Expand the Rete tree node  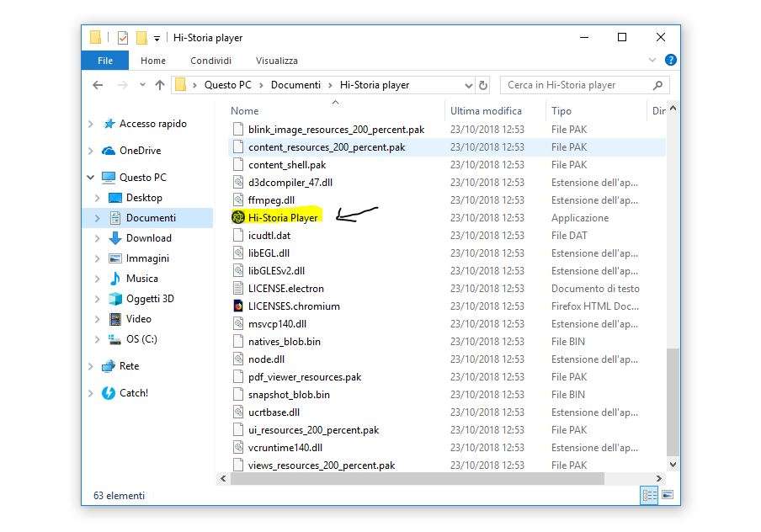click(x=91, y=366)
